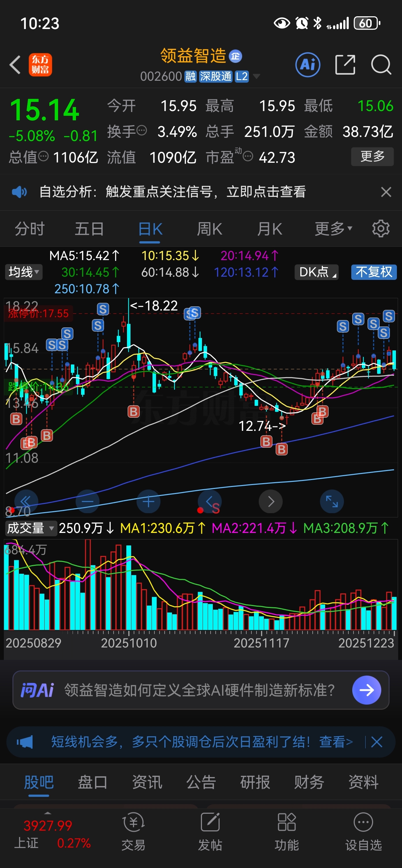Tap the 250:10.78 moving average value
This screenshot has width=402, height=868.
point(87,289)
